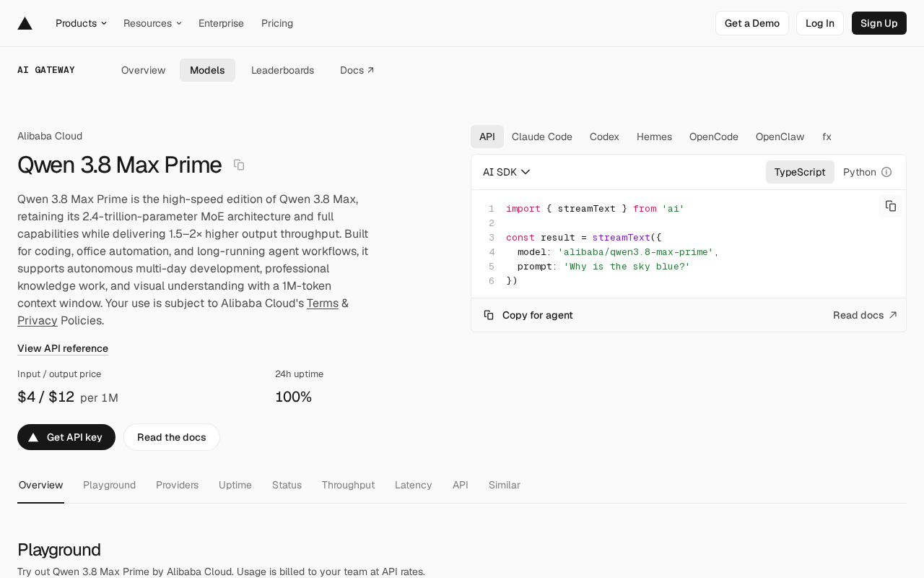Select TypeScript language toggle
The height and width of the screenshot is (578, 924).
[x=800, y=172]
